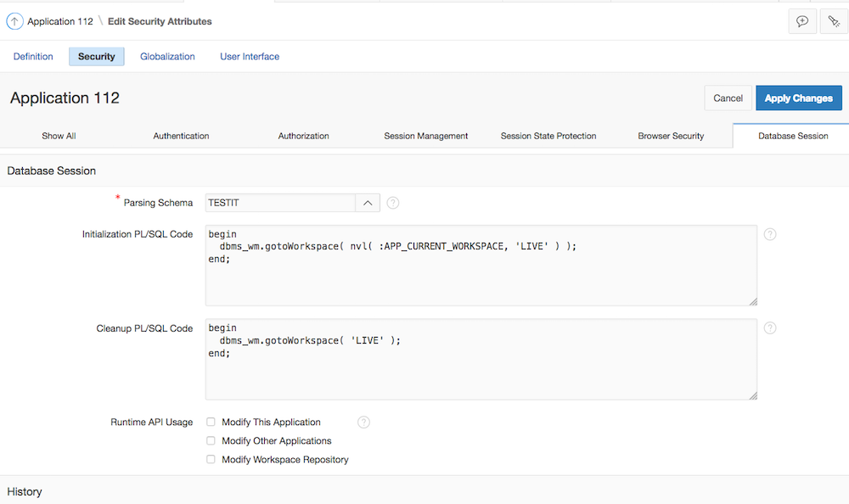Open the Globalization tab
The width and height of the screenshot is (849, 504).
coord(167,56)
